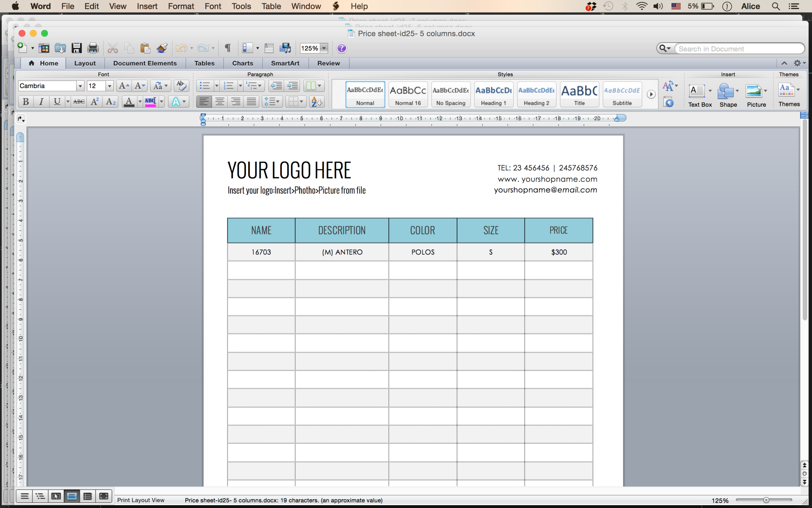This screenshot has width=812, height=508.
Task: Decrease paragraph indent
Action: pyautogui.click(x=276, y=86)
